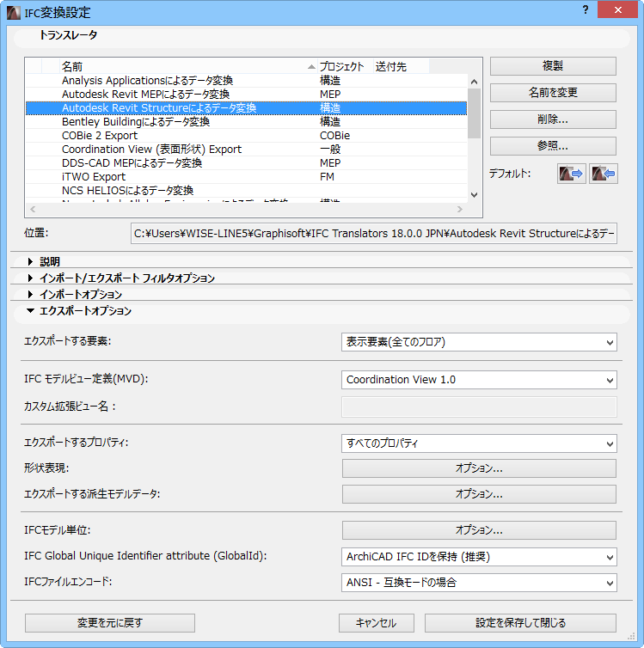
Task: Expand the インポートオプション section
Action: [x=30, y=294]
